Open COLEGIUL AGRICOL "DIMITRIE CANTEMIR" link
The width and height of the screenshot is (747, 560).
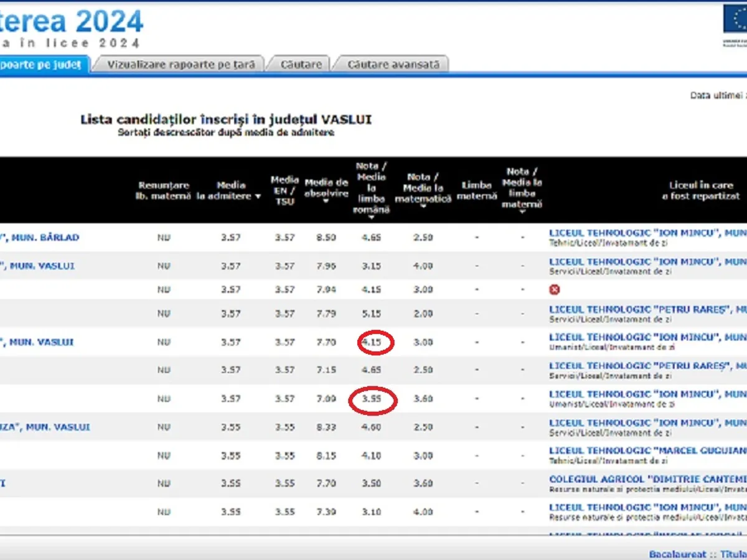point(647,479)
